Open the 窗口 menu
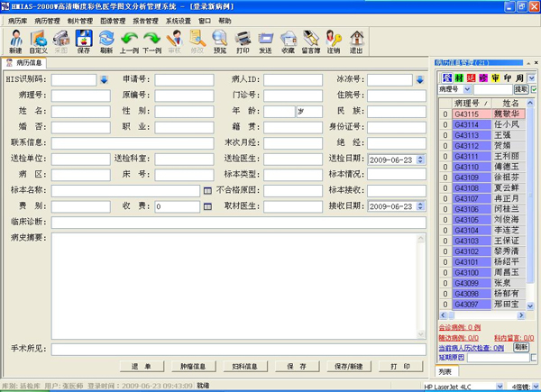541x392 pixels. [x=205, y=21]
